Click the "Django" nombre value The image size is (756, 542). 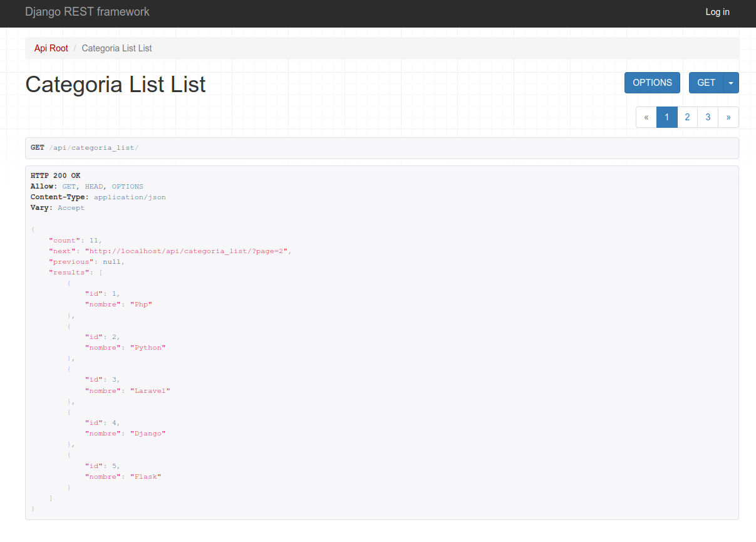tap(148, 433)
